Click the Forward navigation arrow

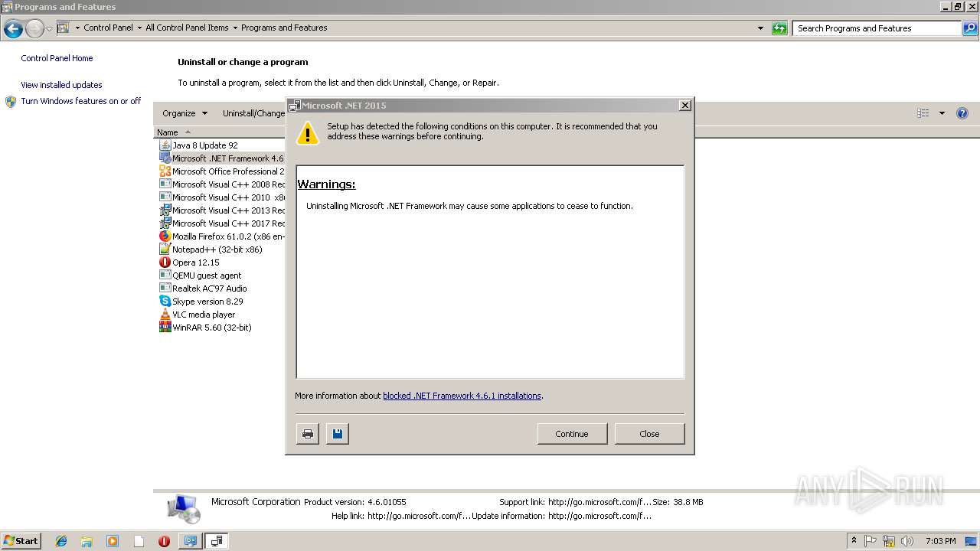tap(34, 29)
